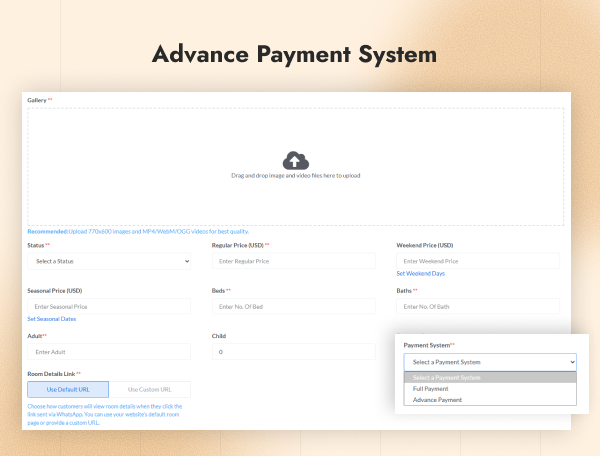Click the Payment System label
Screen dimensions: 600x456
427,345
